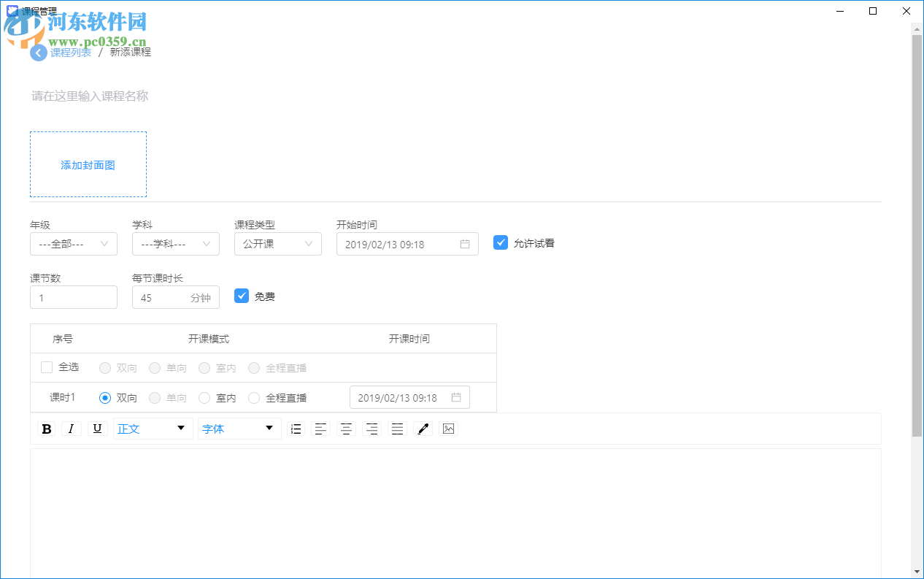Toggle the 全选 checkbox in the table
The image size is (924, 579).
click(x=47, y=367)
